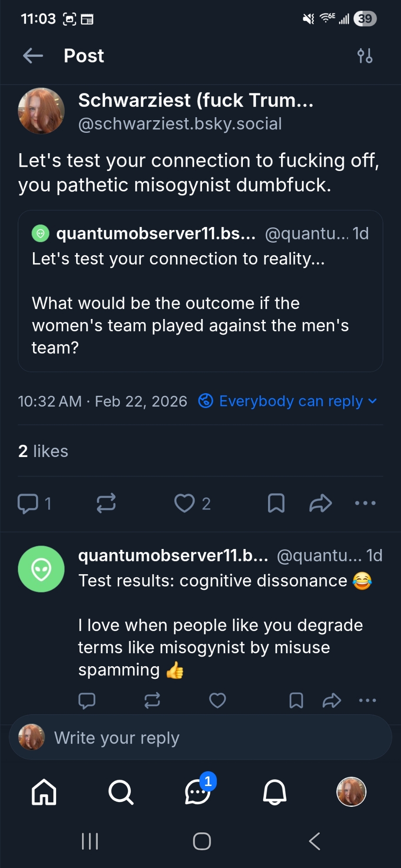Go to the Home tab

(44, 792)
